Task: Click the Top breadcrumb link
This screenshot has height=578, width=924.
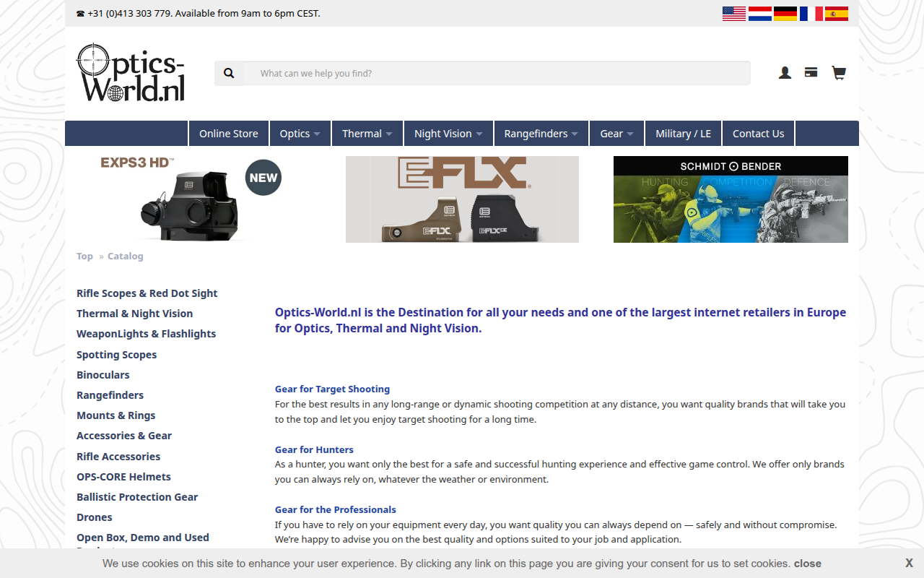Action: click(84, 256)
